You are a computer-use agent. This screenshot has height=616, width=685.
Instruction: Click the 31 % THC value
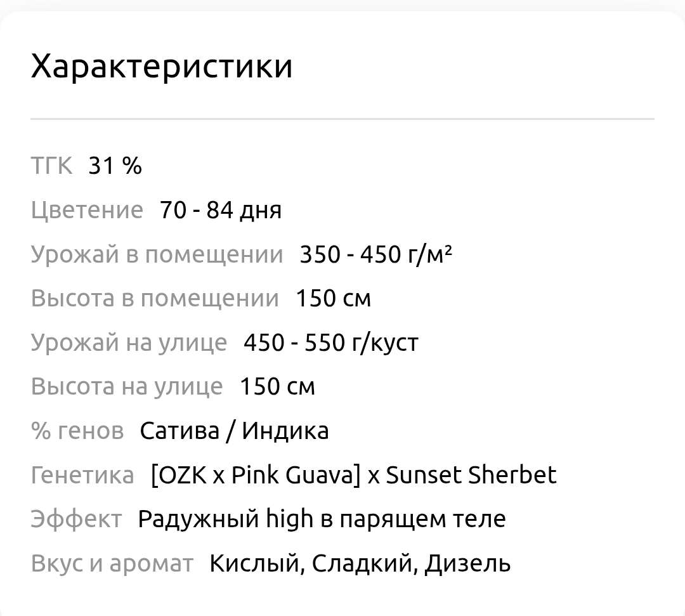point(115,166)
